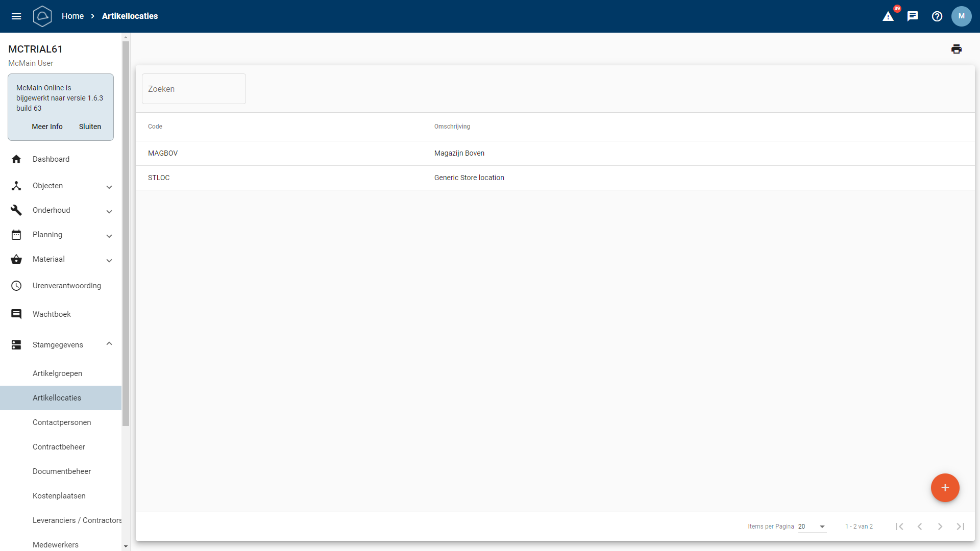Open Contactpersonen in the sidebar
The height and width of the screenshot is (551, 980).
pos(62,422)
